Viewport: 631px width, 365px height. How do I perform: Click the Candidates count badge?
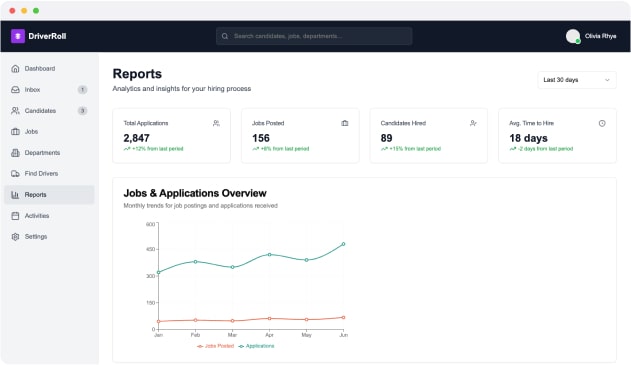pyautogui.click(x=82, y=111)
